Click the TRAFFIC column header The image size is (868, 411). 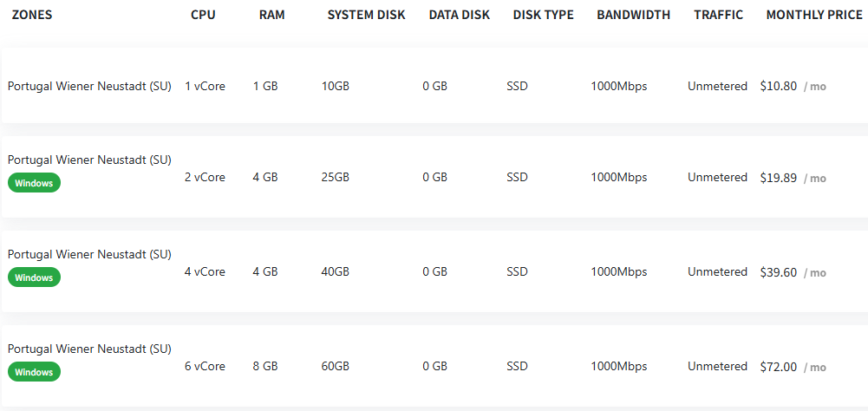(719, 15)
